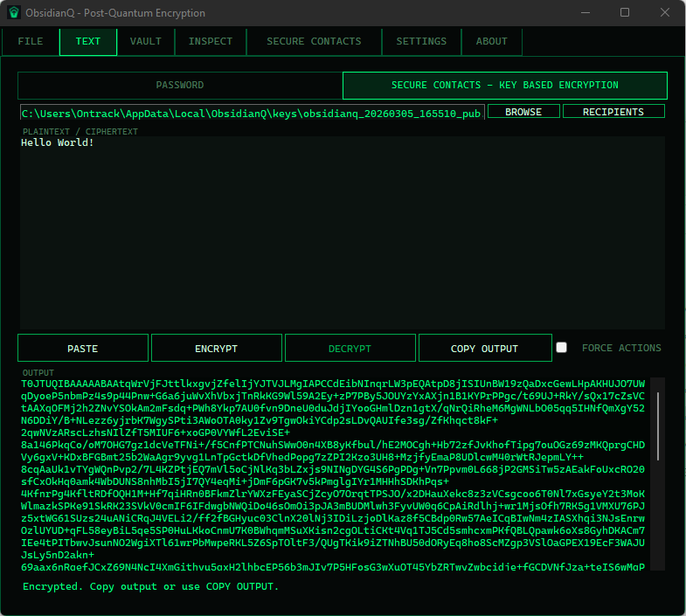Click the OUTPUT label

[x=38, y=373]
